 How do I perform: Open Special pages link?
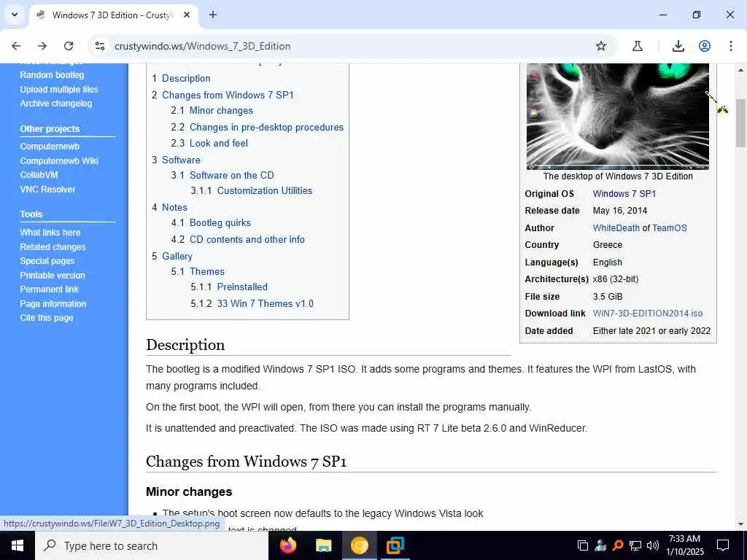point(47,261)
